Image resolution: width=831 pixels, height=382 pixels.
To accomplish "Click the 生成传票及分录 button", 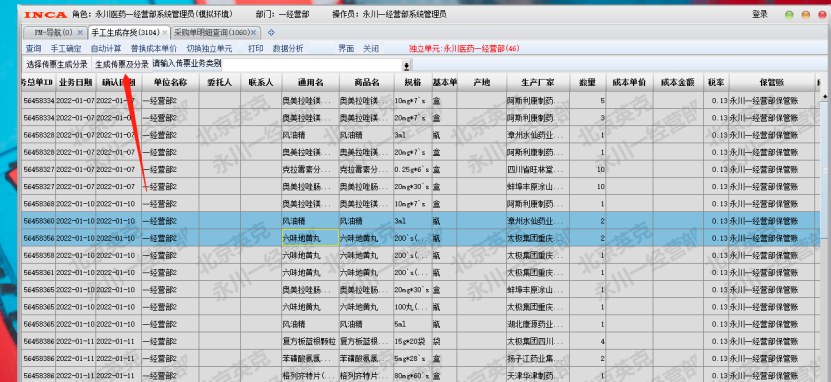I will (122, 65).
